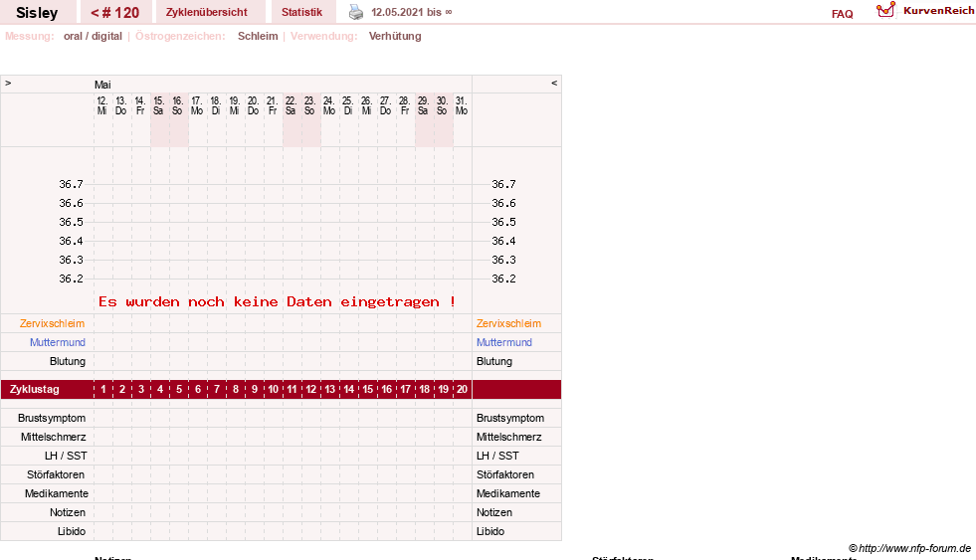Select cycle day 20 in Zyklustag row
Image resolution: width=976 pixels, height=560 pixels.
(x=462, y=389)
